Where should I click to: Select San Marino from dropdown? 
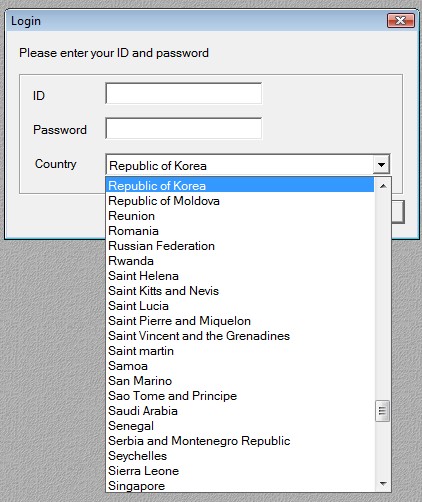point(240,381)
